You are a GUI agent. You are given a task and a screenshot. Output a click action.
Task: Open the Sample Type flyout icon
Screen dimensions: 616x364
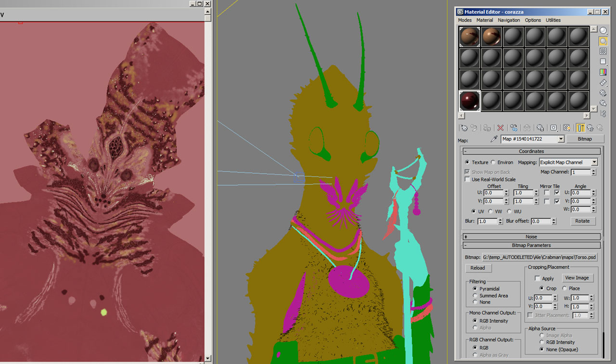click(x=603, y=31)
